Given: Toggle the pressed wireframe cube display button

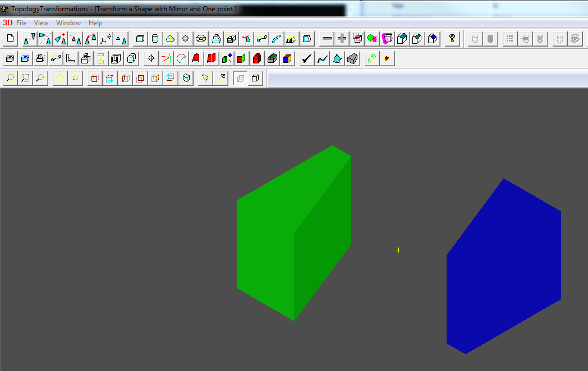Looking at the screenshot, I should (240, 78).
